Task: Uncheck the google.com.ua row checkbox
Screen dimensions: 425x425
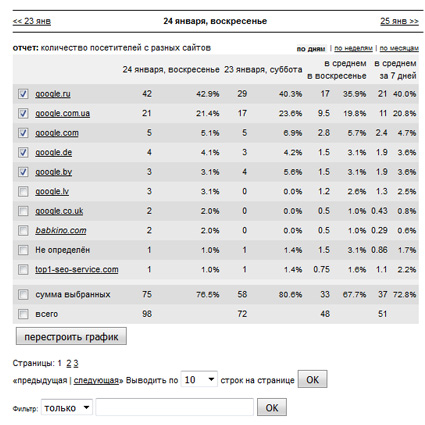Action: point(23,113)
